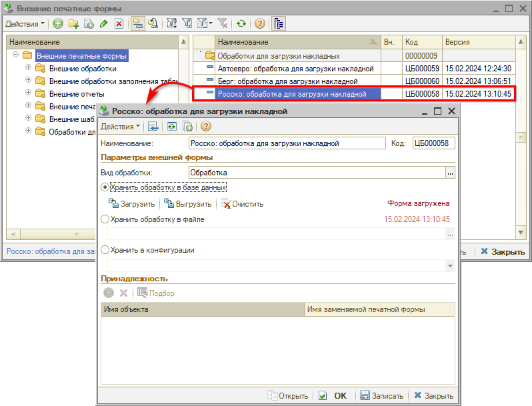Click Имя объекта column header
This screenshot has height=406, width=532.
(x=203, y=309)
